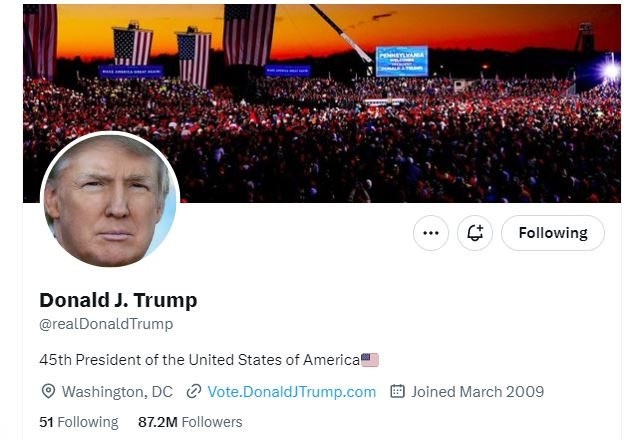Click the location pin icon
This screenshot has width=638, height=440.
coord(48,392)
